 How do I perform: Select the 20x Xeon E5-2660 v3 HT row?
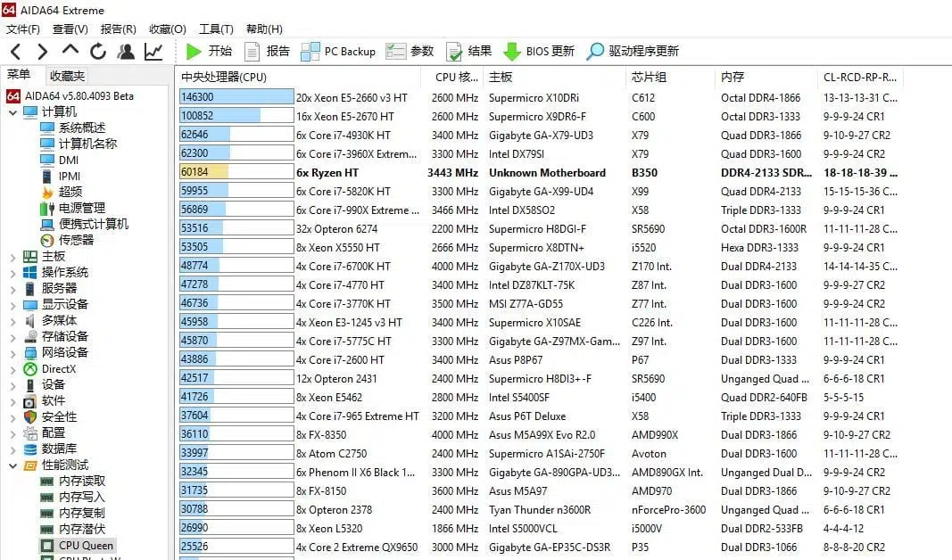[x=539, y=98]
